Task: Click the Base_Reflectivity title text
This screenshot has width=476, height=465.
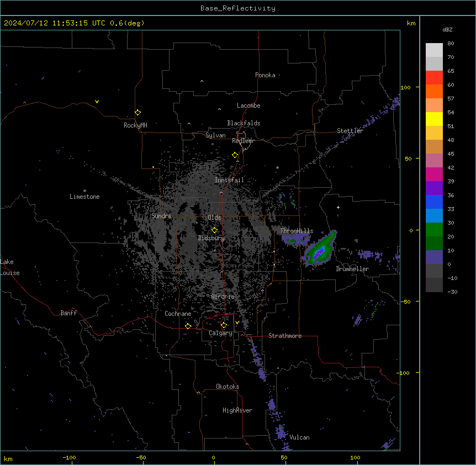Action: click(x=238, y=8)
